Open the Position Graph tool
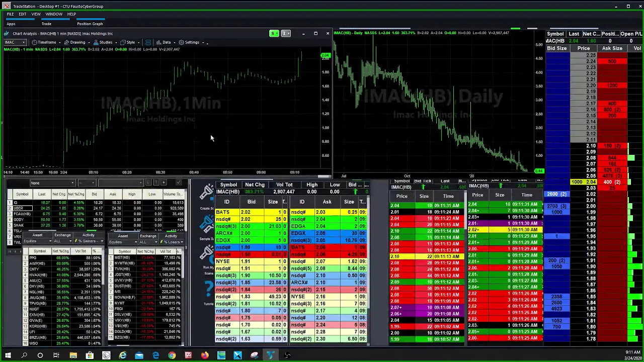This screenshot has height=362, width=644. point(90,24)
